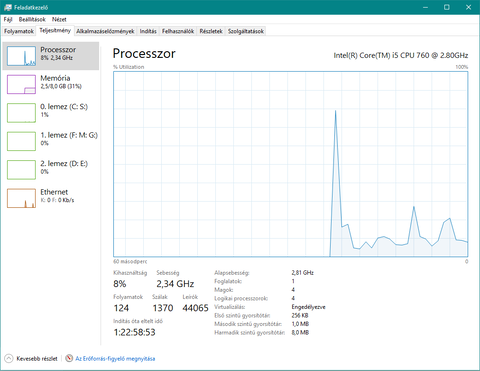
Task: Click the 60 másodperc axis label
Action: click(x=130, y=261)
